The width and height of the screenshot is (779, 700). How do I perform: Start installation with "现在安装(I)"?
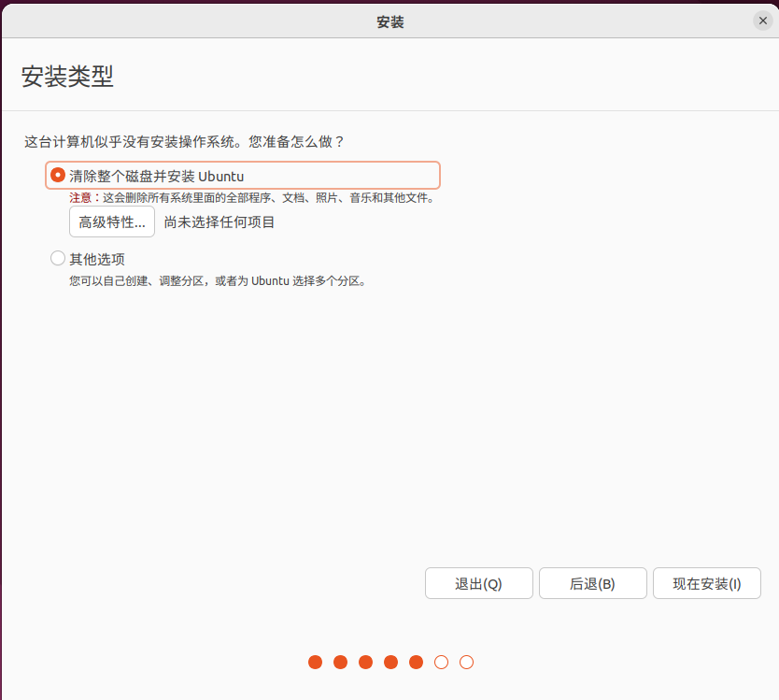click(x=706, y=583)
